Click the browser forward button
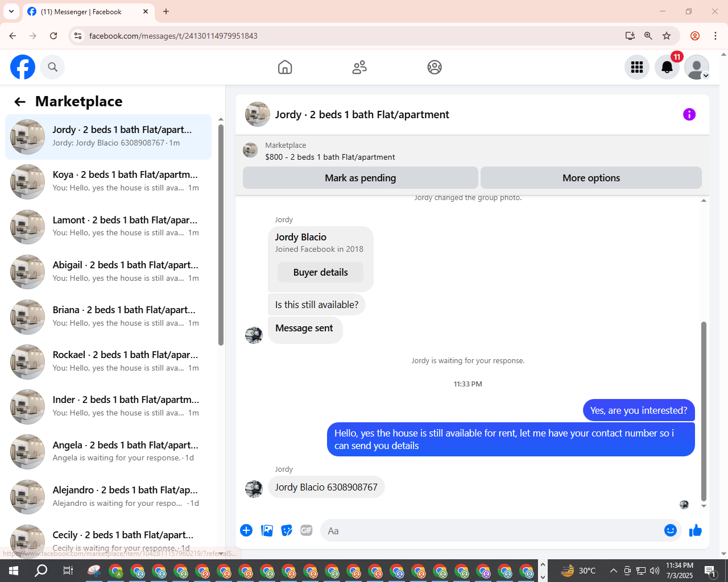Viewport: 728px width, 582px height. [33, 36]
